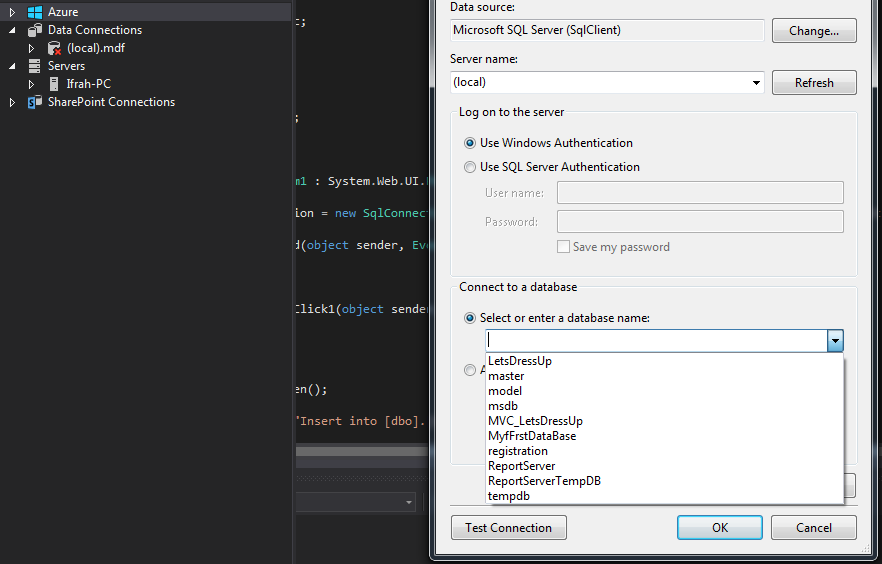Click the SharePoint Connections icon
The height and width of the screenshot is (564, 882).
tap(35, 102)
